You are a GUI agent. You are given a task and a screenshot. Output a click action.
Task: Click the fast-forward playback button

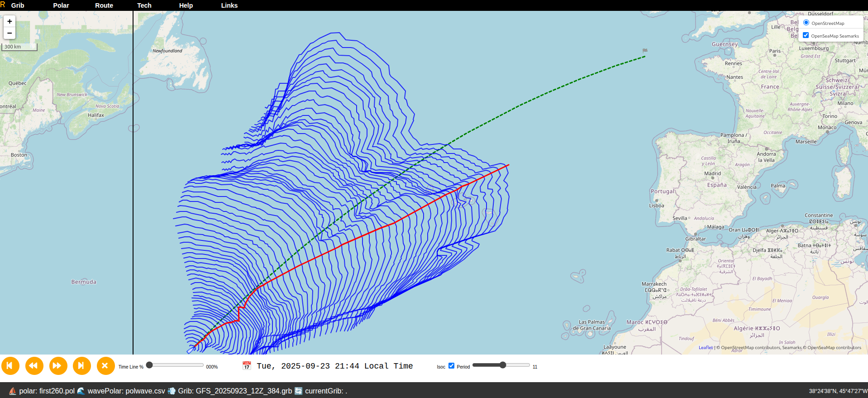click(x=57, y=366)
